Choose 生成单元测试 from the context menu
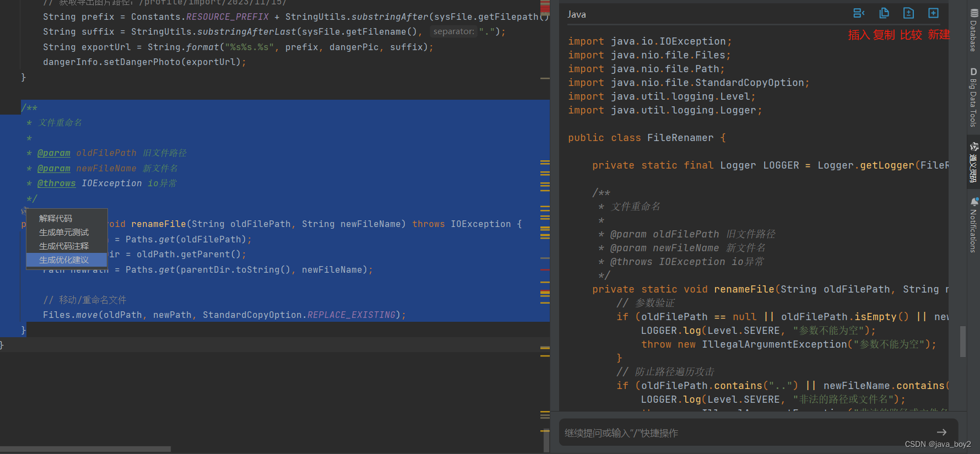Screen dimensions: 980x454 click(67, 233)
